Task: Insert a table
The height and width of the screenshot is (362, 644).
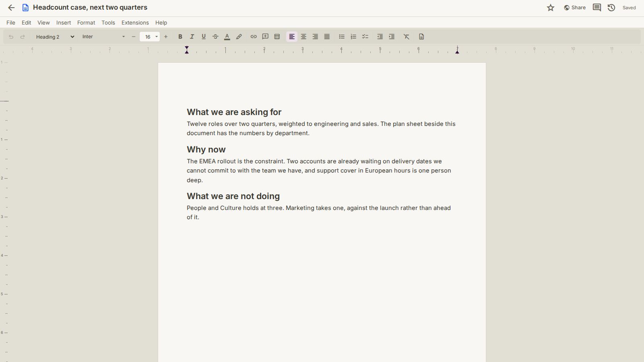Action: coord(277,37)
